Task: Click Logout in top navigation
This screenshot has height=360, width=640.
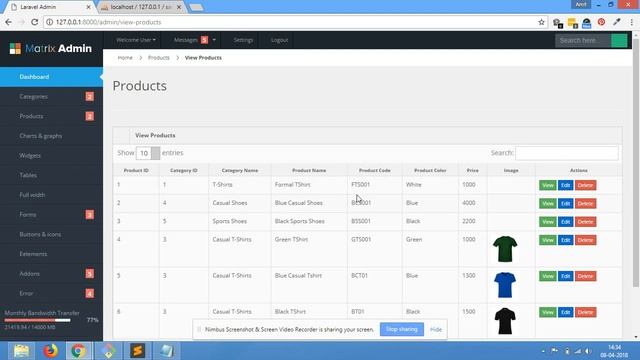Action: tap(280, 40)
